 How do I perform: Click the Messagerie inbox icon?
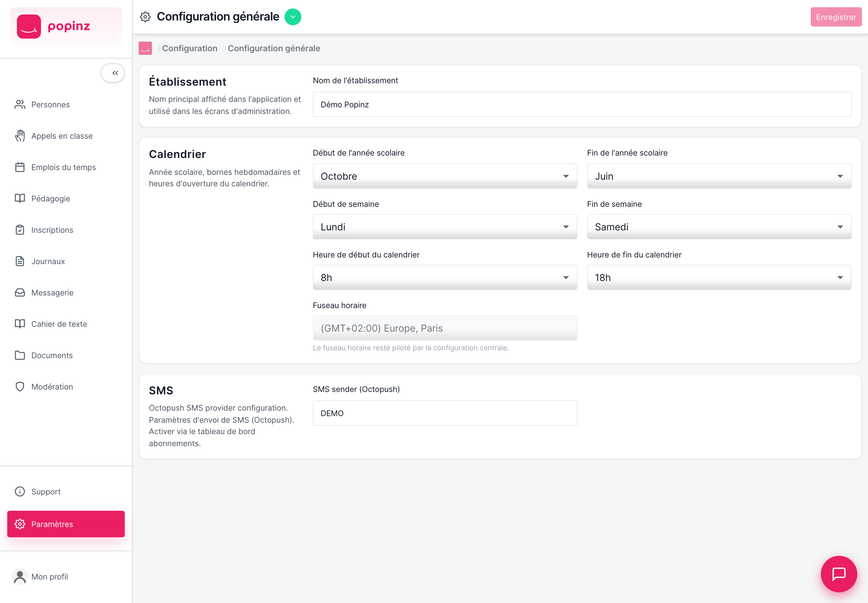pyautogui.click(x=20, y=292)
